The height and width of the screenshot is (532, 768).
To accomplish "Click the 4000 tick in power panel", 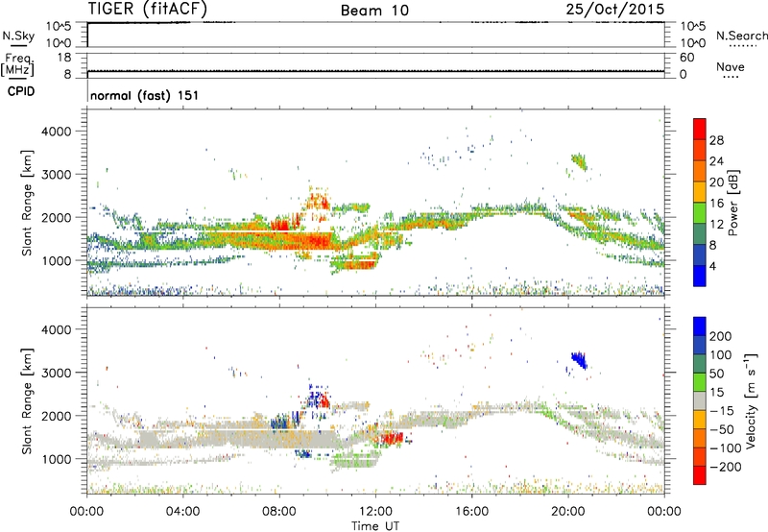I will 56,132.
